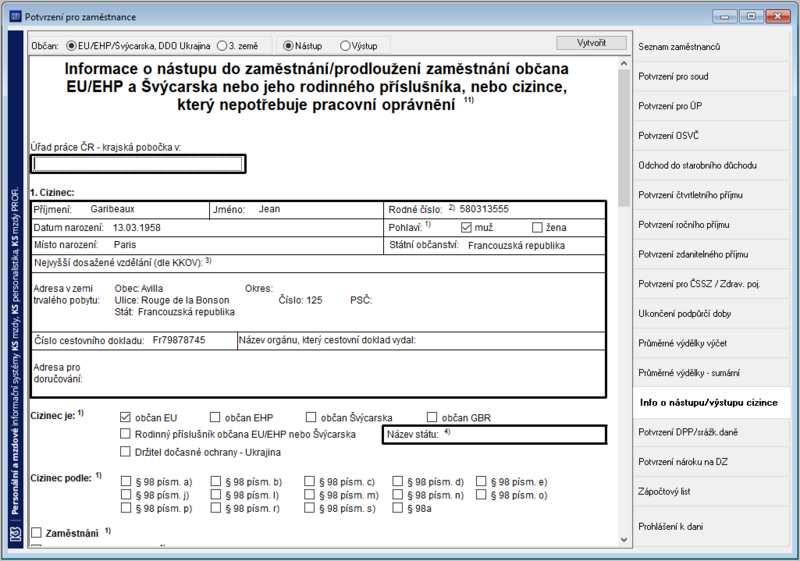Open Průměrné výdělky výčet

(711, 343)
